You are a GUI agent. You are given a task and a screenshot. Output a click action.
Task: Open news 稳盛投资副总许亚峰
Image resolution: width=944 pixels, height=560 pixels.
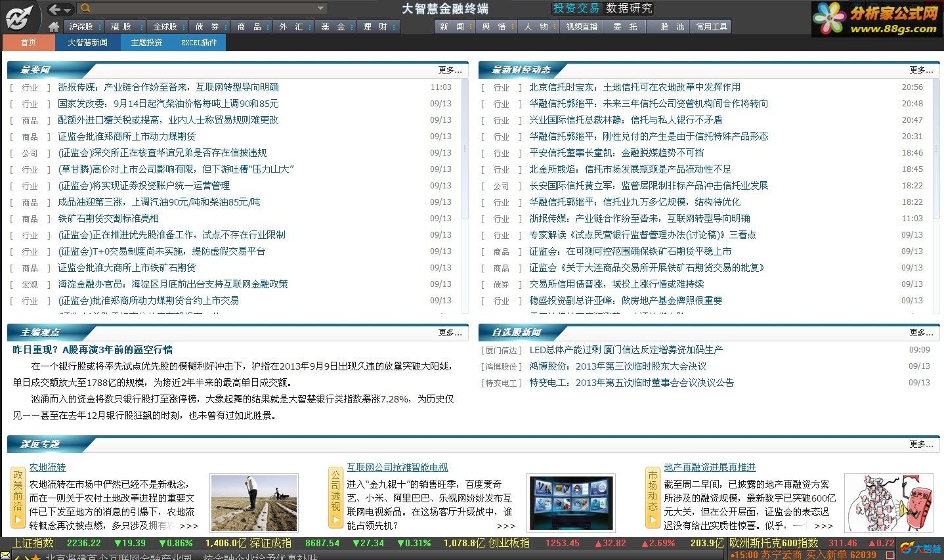click(626, 300)
